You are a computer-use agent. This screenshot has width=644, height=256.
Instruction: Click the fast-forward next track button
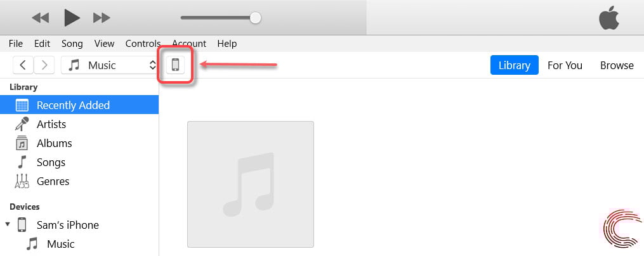pyautogui.click(x=102, y=18)
